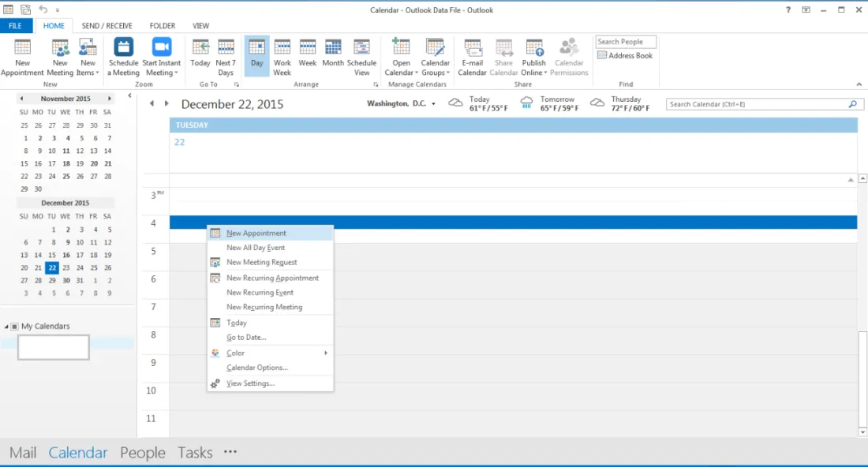Open the Help question mark
Viewport: 868px width, 467px height.
click(788, 9)
